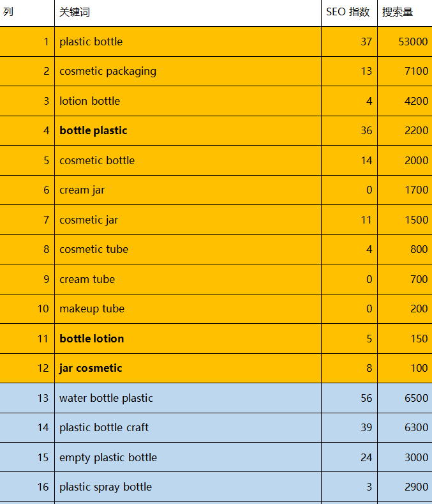Click the 列 header cell
Viewport: 432px width, 504px height.
pos(27,13)
